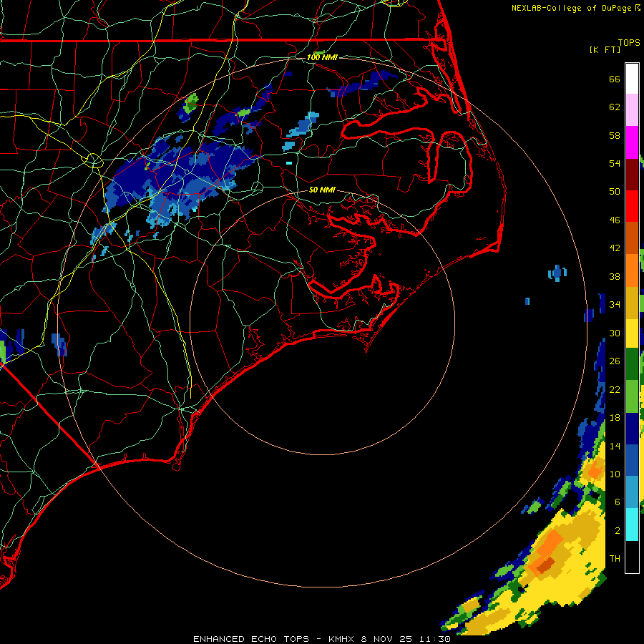
Task: Click the NEXLAB-College of DuPage text
Action: tap(571, 8)
